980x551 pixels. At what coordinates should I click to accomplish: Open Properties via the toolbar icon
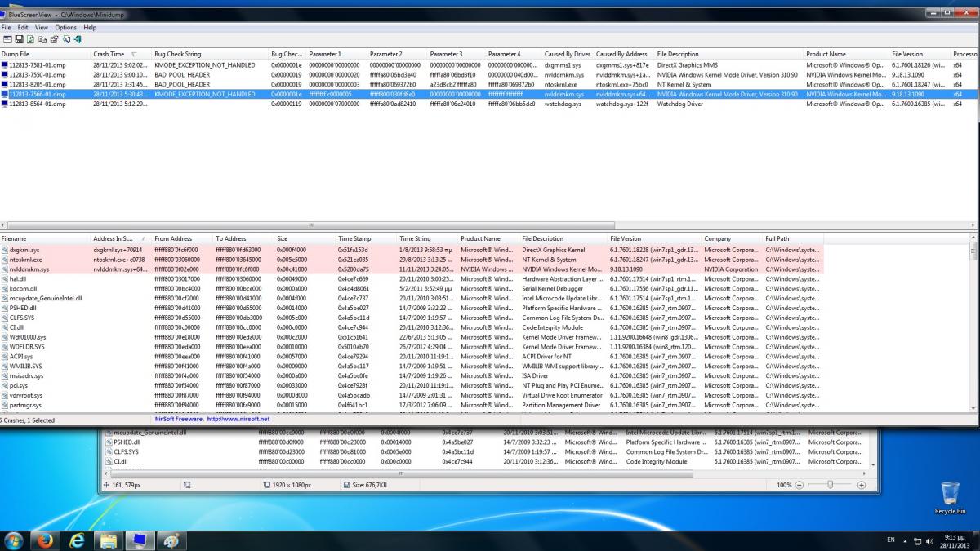click(x=54, y=39)
